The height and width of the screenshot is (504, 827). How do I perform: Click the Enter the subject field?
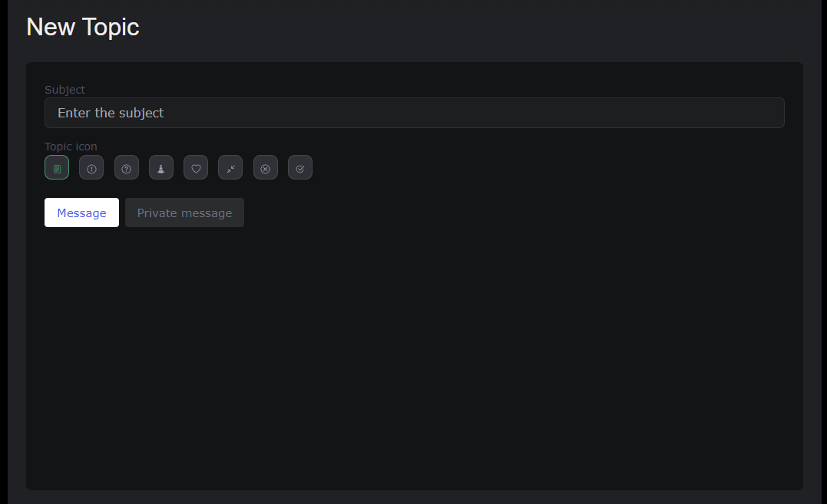(x=415, y=113)
